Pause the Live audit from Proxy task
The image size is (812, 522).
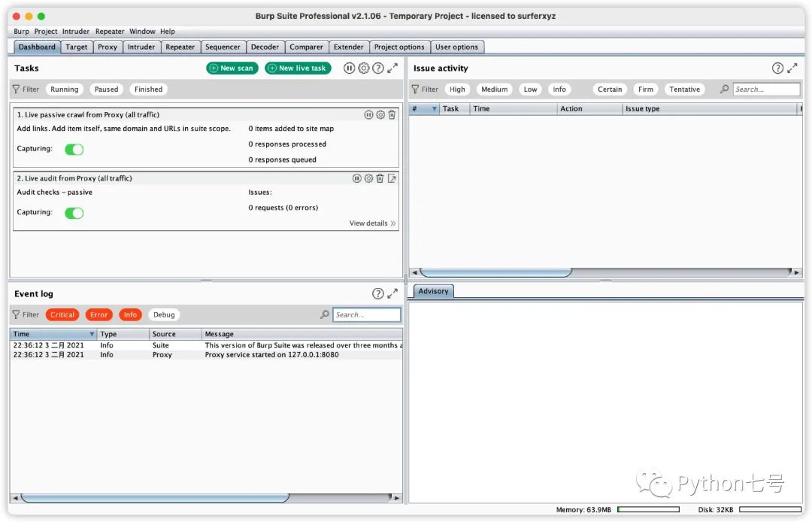coord(357,178)
